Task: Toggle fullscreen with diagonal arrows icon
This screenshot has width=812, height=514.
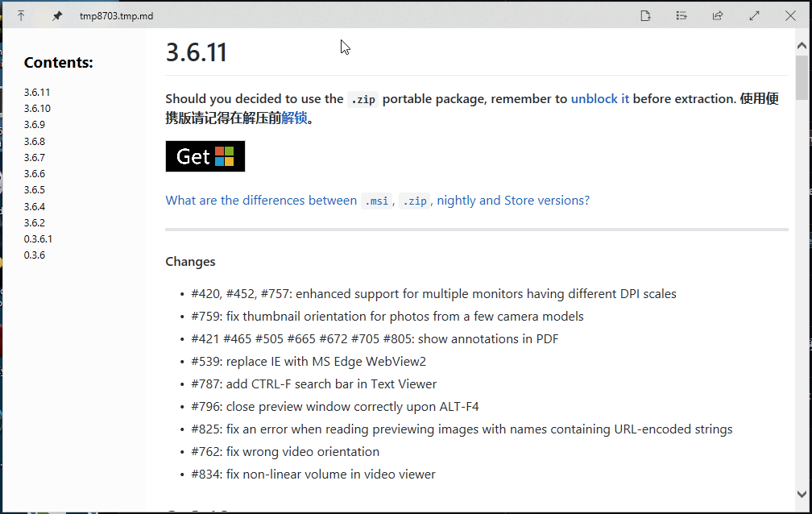Action: [x=753, y=15]
